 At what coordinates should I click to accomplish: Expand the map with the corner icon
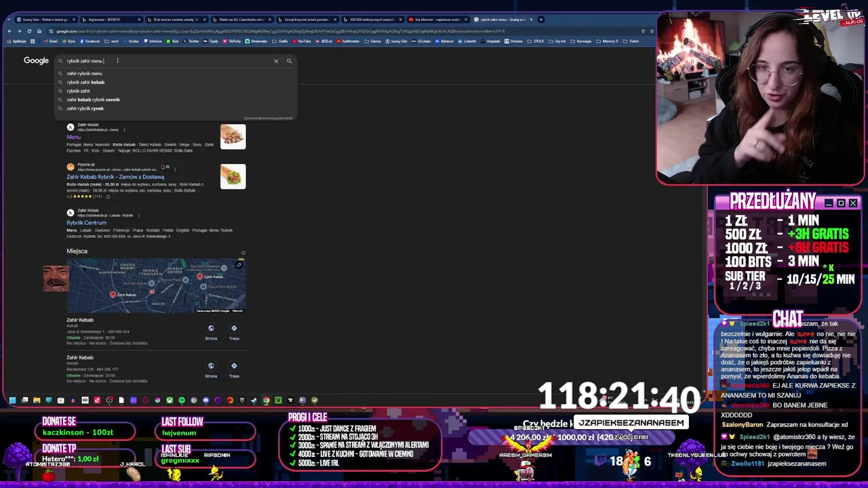(239, 265)
